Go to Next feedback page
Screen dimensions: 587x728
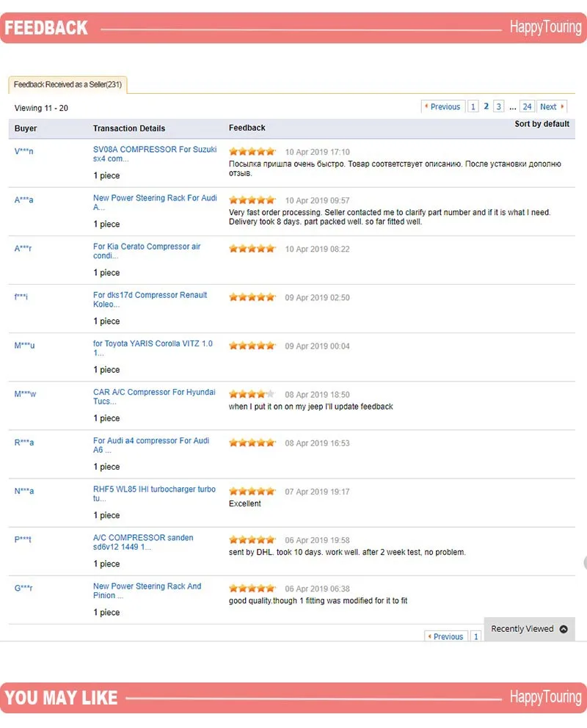coord(552,107)
